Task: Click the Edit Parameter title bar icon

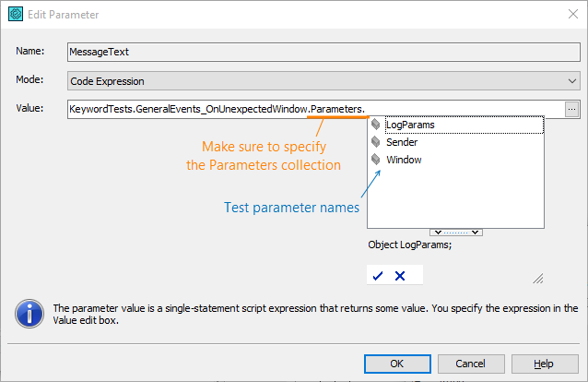Action: click(15, 16)
